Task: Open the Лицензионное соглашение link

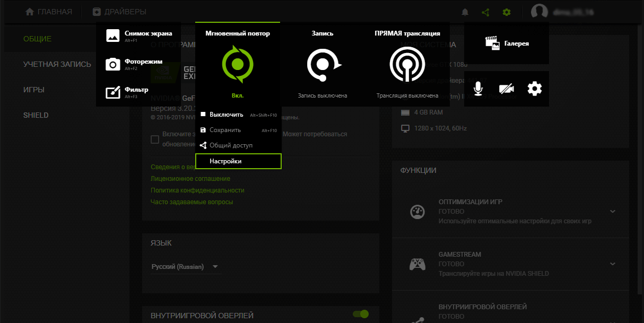Action: click(x=190, y=179)
